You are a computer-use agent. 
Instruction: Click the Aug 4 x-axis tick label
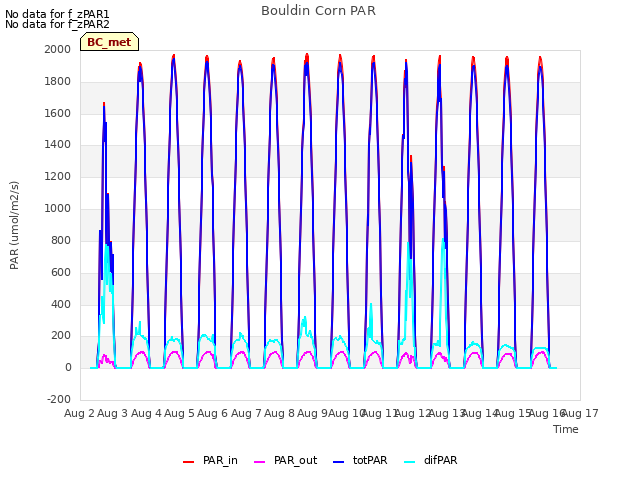pyautogui.click(x=147, y=413)
